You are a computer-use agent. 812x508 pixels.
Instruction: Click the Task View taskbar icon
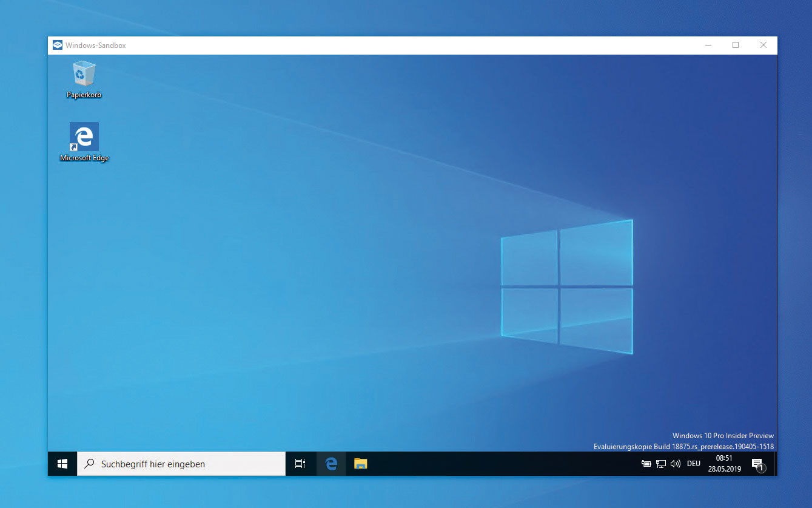tap(300, 464)
